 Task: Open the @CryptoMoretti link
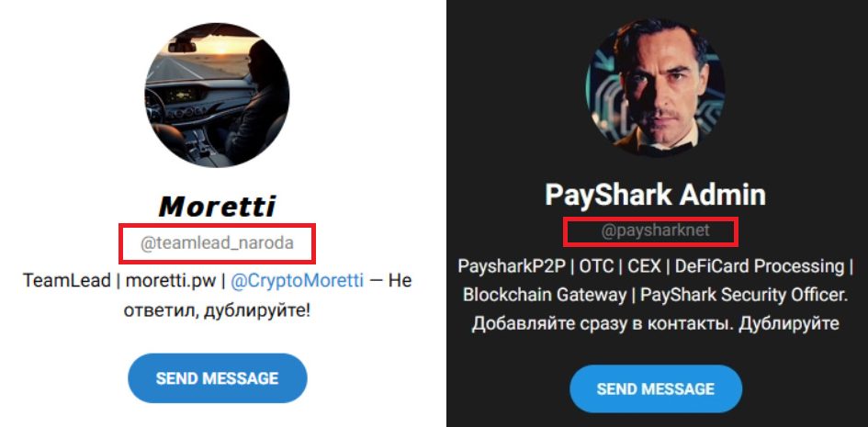(x=297, y=281)
